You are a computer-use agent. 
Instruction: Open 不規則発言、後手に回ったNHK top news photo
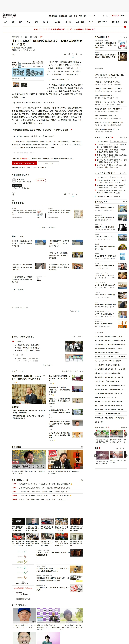[x=29, y=394]
